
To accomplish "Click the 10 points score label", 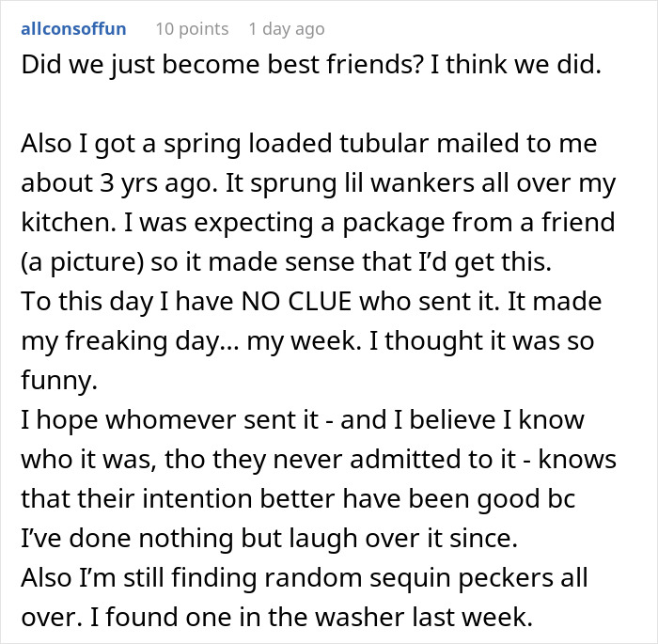I will (192, 29).
